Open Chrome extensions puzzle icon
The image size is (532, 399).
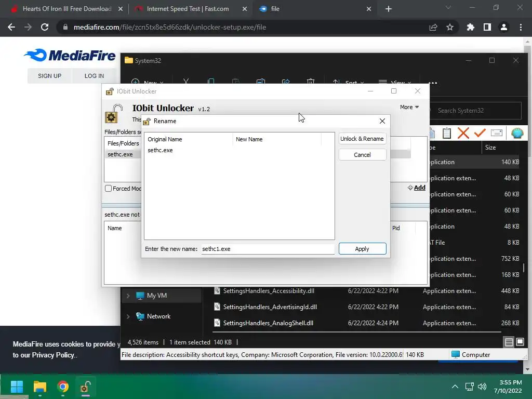click(x=470, y=27)
